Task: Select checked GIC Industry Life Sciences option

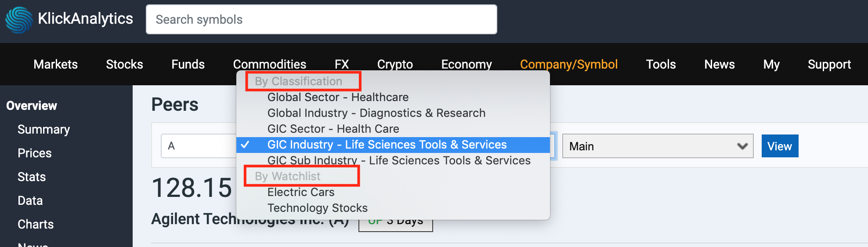Action: 393,145
